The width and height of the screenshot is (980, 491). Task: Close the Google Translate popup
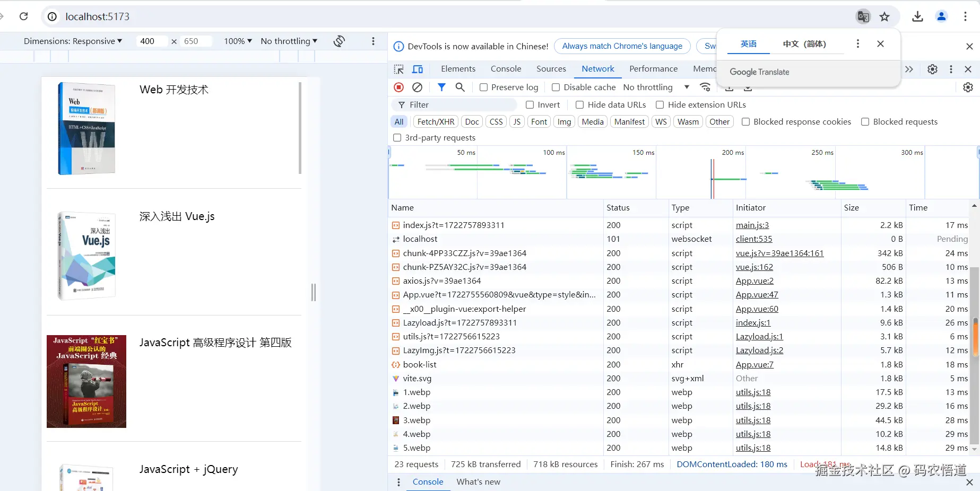881,44
